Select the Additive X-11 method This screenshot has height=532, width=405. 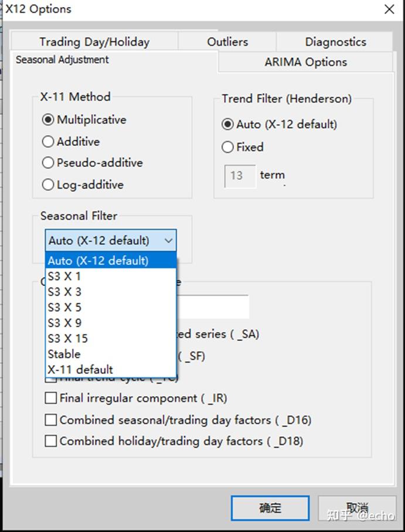click(49, 142)
